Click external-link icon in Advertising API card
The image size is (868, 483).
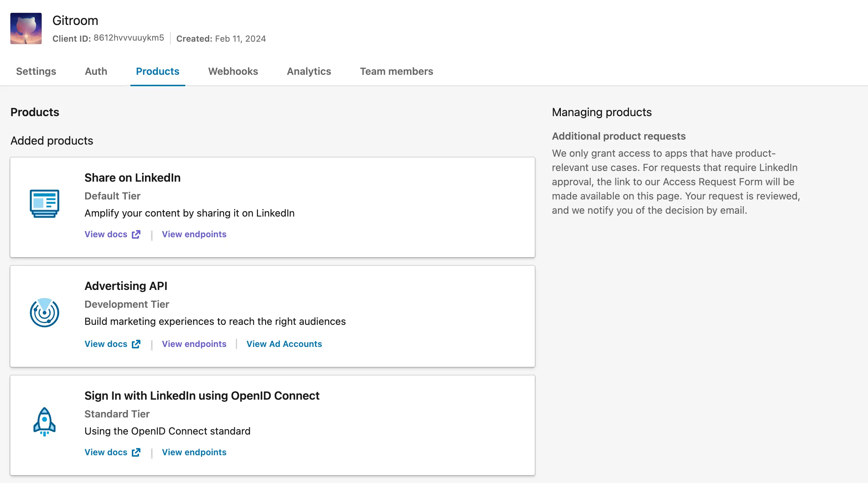pos(136,344)
